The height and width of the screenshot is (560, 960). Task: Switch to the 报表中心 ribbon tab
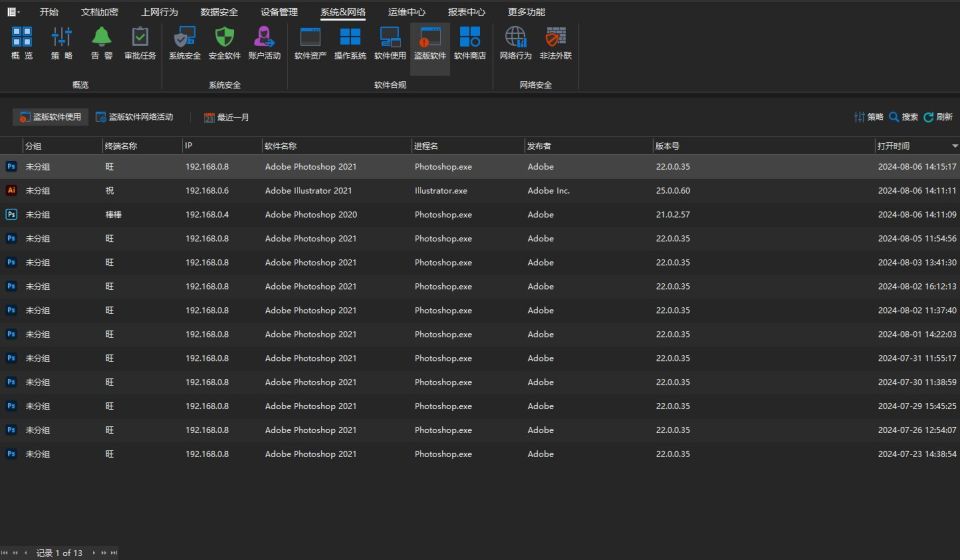467,12
